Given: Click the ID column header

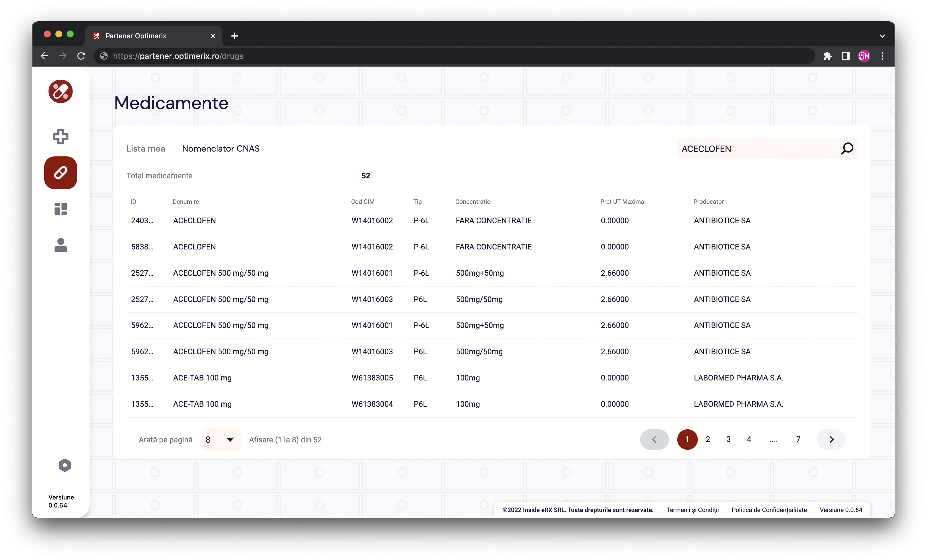Looking at the screenshot, I should 134,202.
